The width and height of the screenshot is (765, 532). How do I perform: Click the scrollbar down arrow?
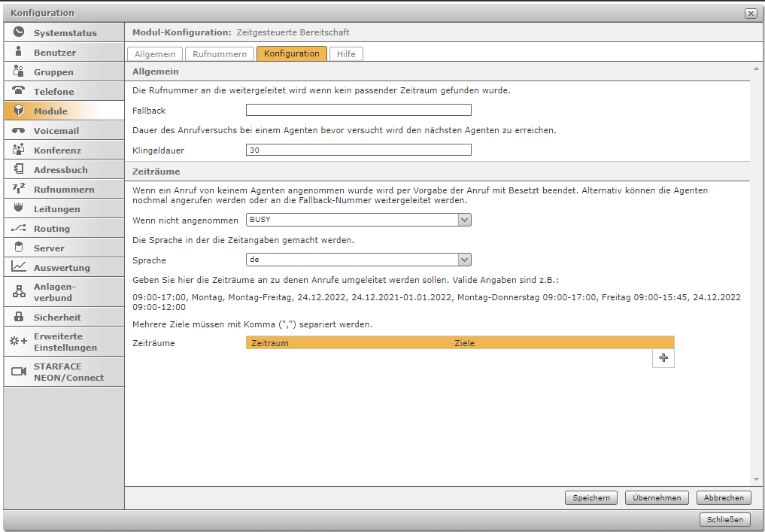[x=756, y=479]
